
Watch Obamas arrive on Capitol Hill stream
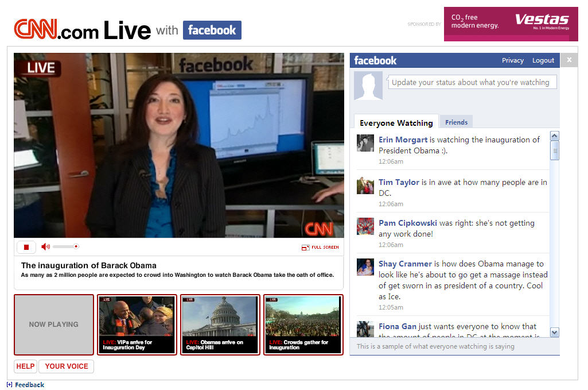click(x=220, y=325)
